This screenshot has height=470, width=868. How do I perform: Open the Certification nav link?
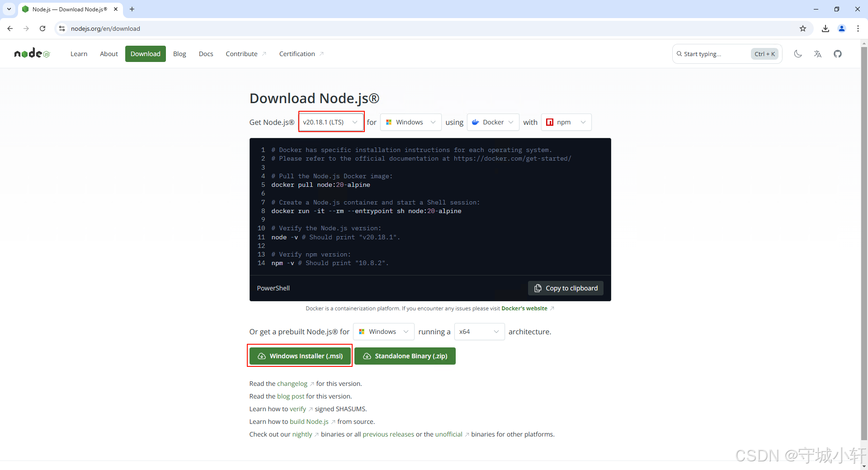(302, 54)
